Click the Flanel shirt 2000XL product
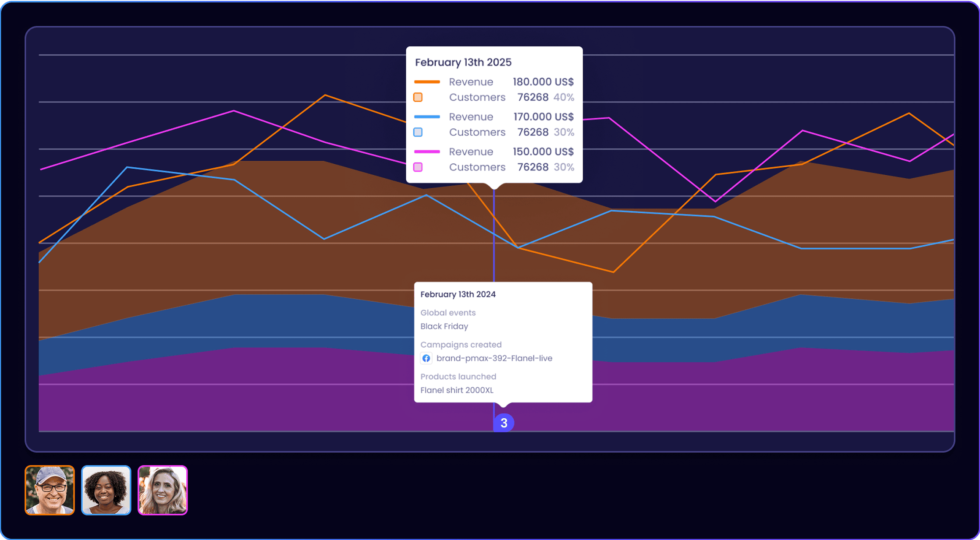 (x=457, y=390)
